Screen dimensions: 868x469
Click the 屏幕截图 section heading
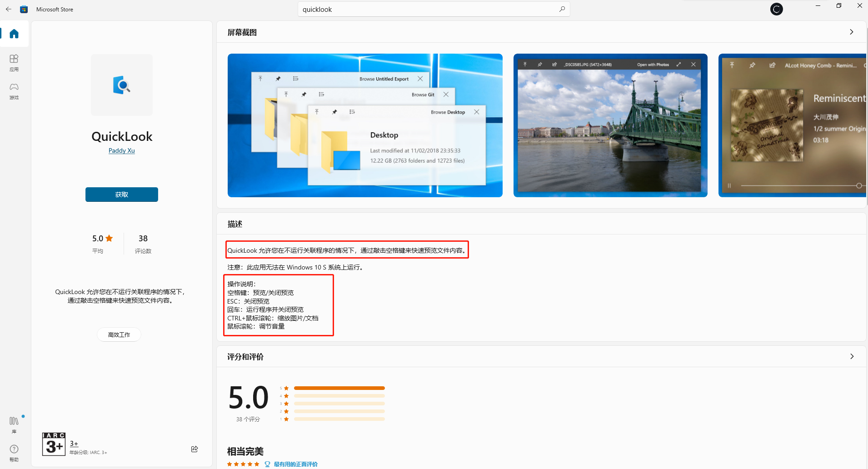coord(242,32)
